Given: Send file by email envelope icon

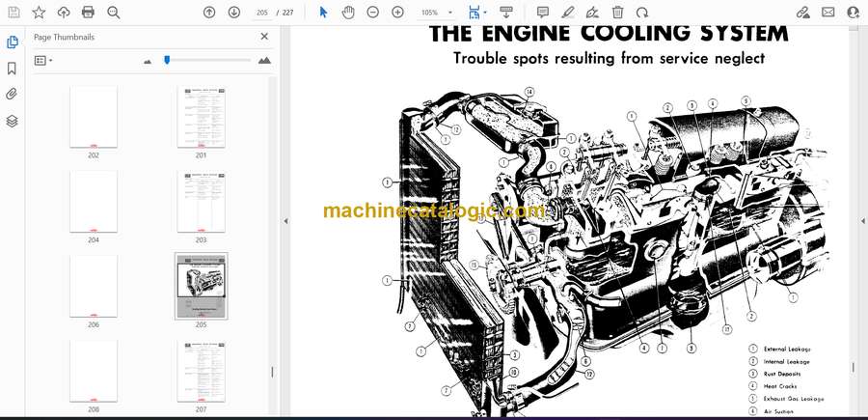Looking at the screenshot, I should coord(828,13).
